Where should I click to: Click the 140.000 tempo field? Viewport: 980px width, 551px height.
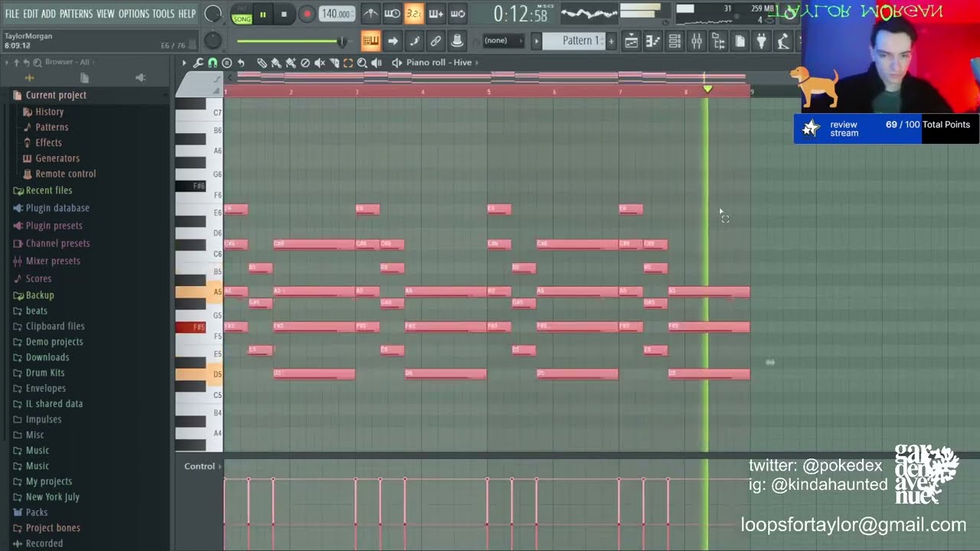click(336, 14)
